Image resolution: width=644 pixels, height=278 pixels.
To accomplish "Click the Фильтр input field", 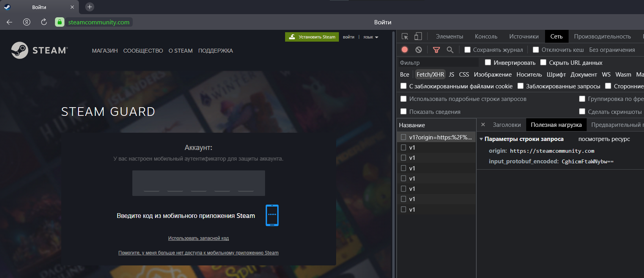I will click(438, 63).
